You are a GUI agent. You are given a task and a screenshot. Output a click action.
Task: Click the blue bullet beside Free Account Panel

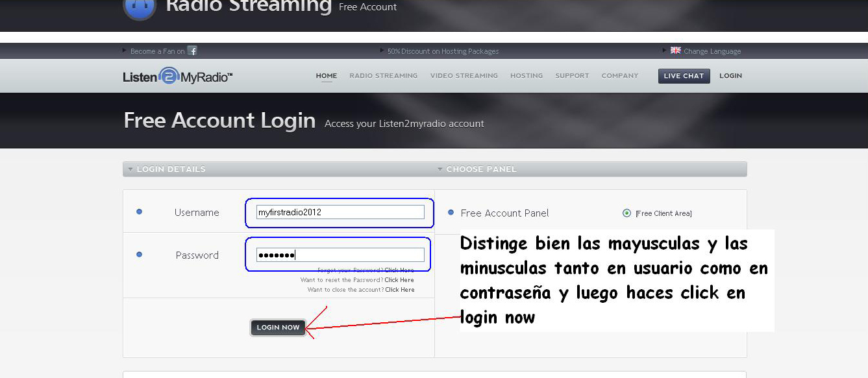449,213
